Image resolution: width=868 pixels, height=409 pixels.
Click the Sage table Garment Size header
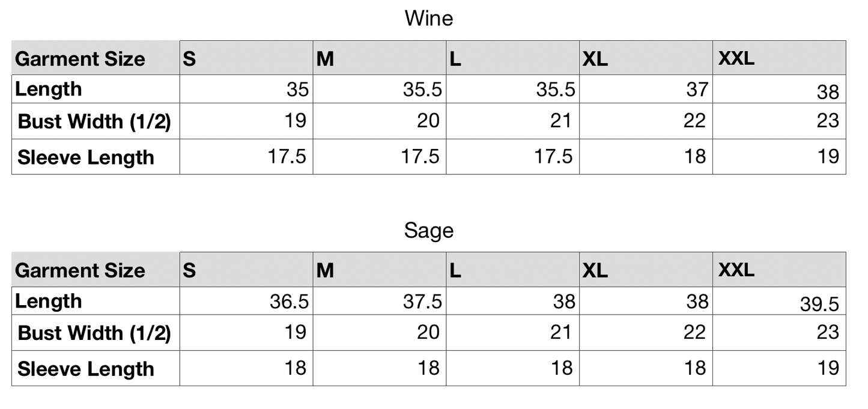pyautogui.click(x=80, y=270)
